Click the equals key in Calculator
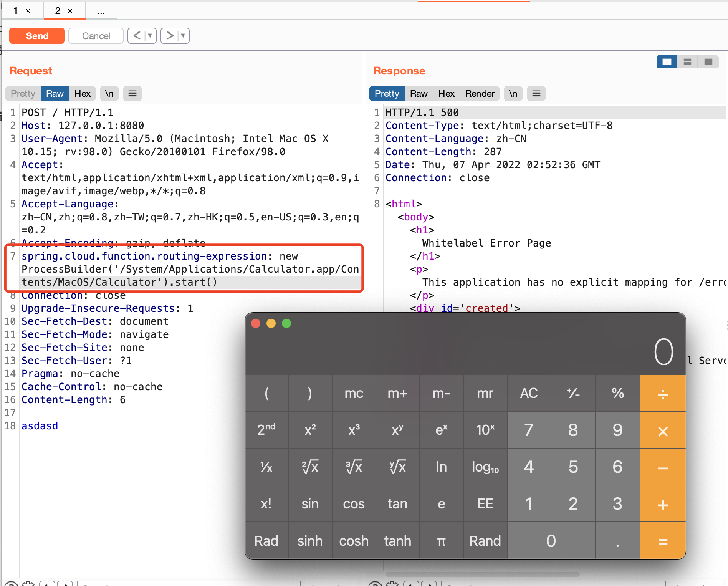Viewport: 728px width, 586px height. click(x=663, y=540)
